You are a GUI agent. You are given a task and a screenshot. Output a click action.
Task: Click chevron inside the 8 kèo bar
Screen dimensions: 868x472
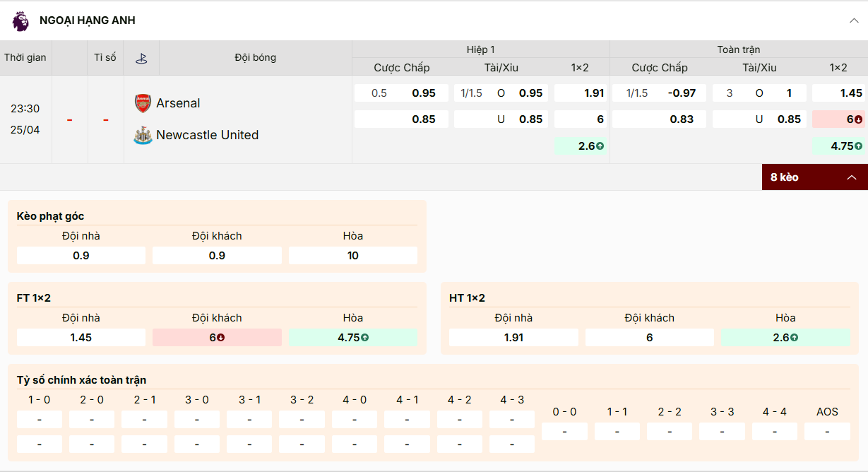pyautogui.click(x=851, y=177)
